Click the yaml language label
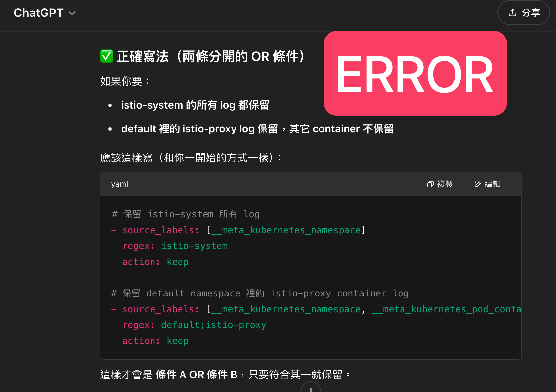The image size is (556, 392). (x=120, y=184)
